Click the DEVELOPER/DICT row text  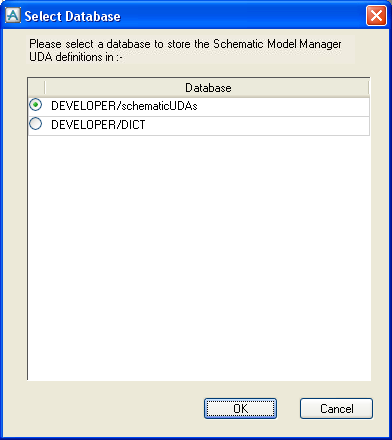coord(98,125)
